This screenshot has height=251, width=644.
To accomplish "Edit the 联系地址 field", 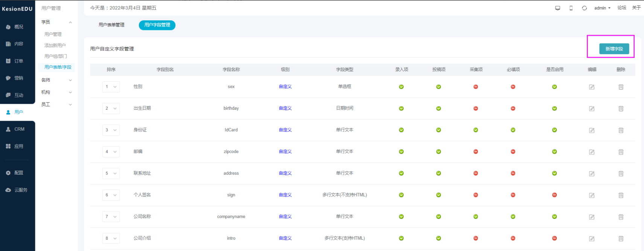I will [592, 174].
